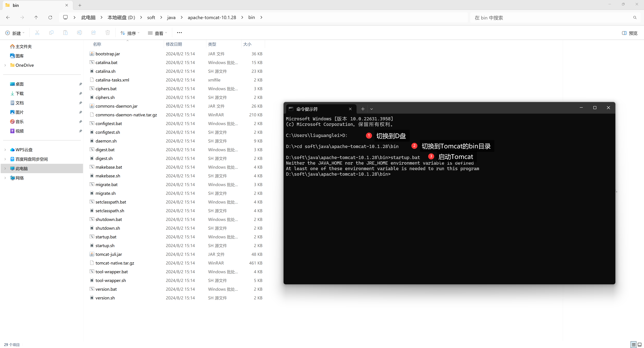Viewport: 644px width, 348px height.
Task: Expand the OneDrive tree node
Action: pos(5,65)
